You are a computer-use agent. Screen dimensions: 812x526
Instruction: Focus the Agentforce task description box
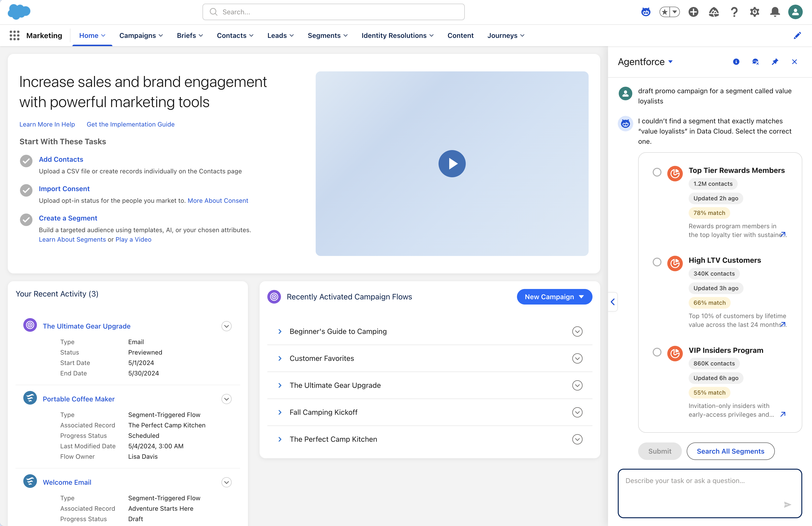coord(710,493)
